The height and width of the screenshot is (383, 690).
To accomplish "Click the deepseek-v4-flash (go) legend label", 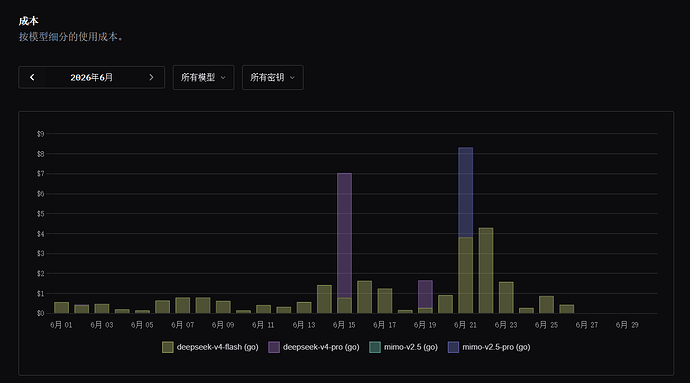I will [x=217, y=347].
